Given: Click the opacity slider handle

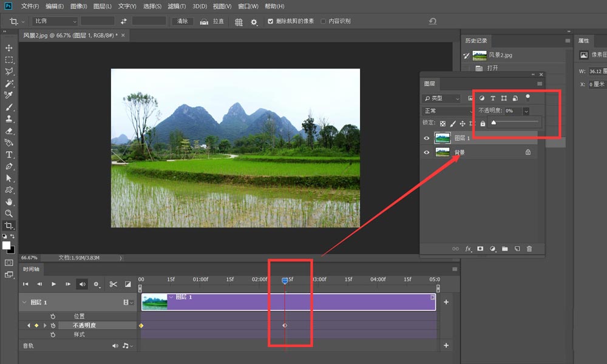Looking at the screenshot, I should pos(493,122).
